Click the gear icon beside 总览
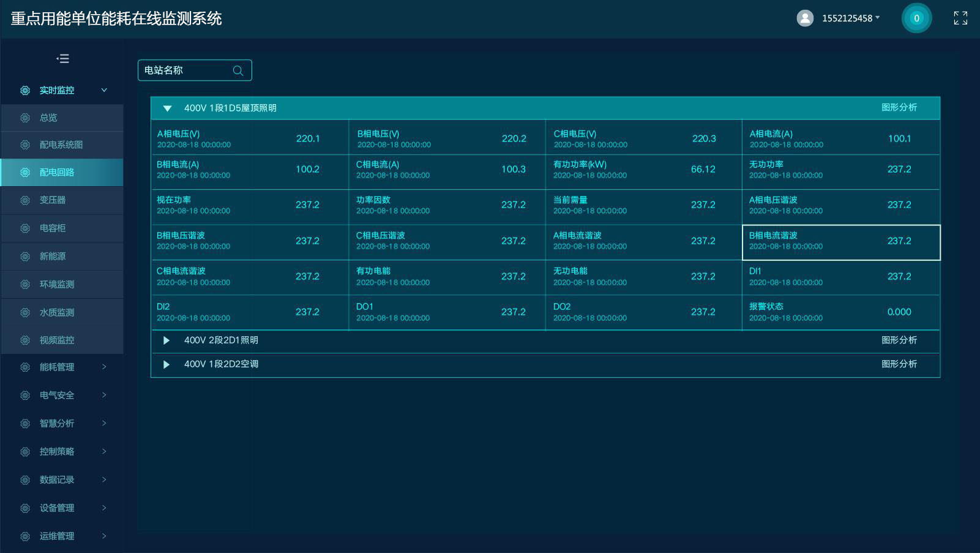This screenshot has height=553, width=980. tap(25, 118)
